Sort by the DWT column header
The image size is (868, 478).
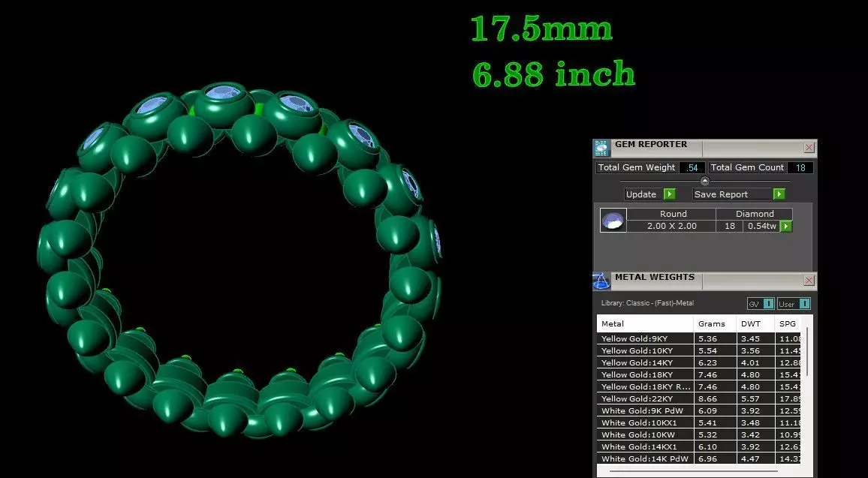[755, 323]
